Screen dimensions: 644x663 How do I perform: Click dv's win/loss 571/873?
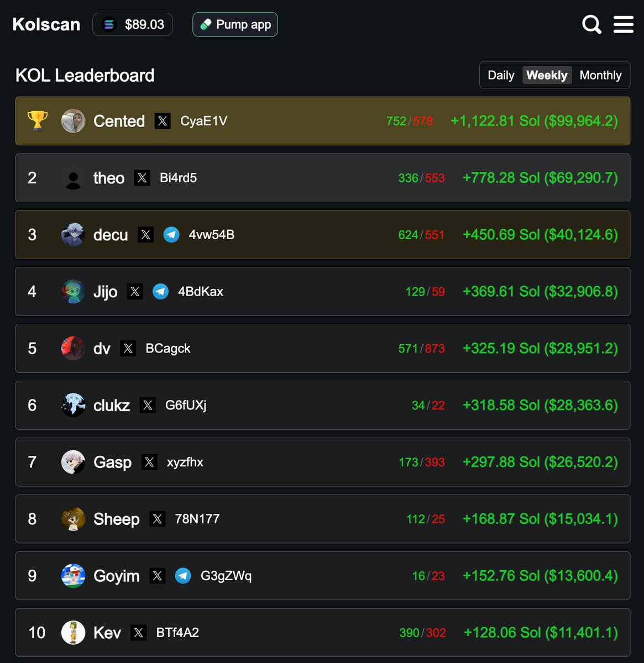[x=421, y=349]
